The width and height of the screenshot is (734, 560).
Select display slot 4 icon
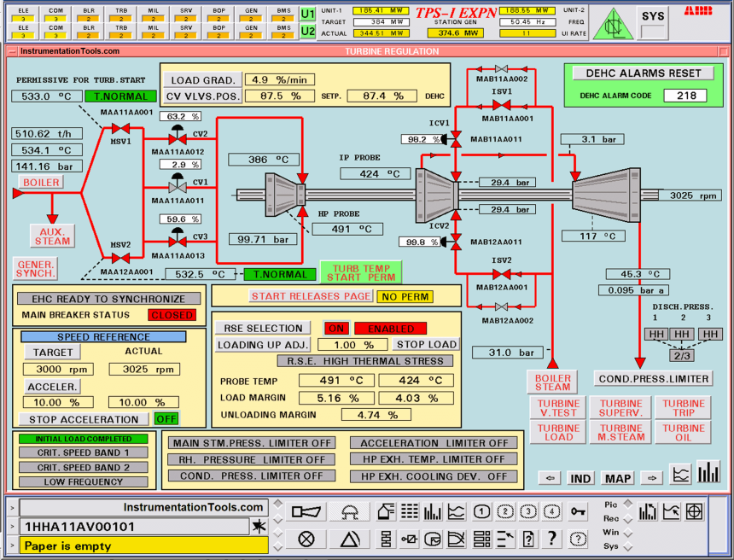[552, 511]
